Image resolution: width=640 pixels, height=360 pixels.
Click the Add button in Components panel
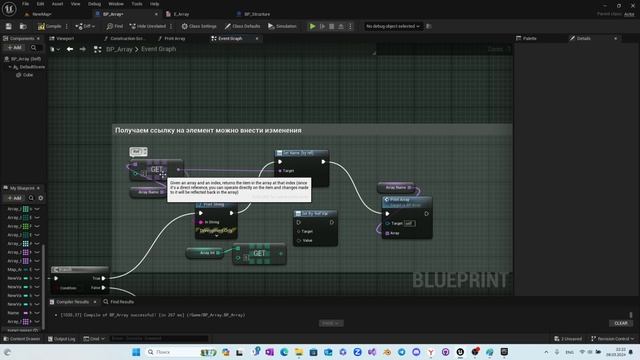coord(14,48)
